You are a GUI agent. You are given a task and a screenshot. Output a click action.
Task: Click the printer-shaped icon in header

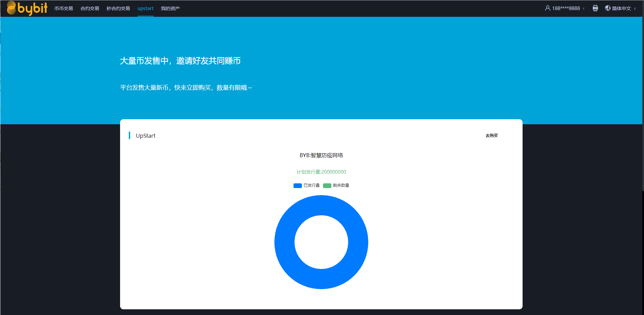[595, 8]
